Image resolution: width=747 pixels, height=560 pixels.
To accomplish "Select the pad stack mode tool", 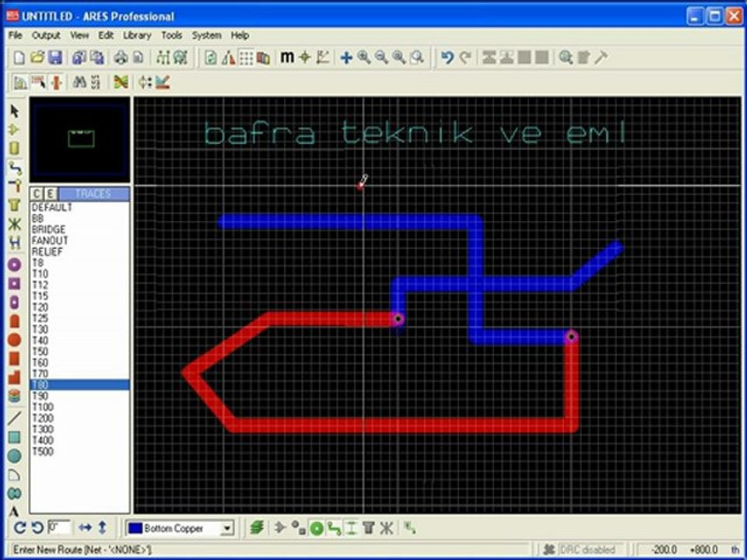I will [14, 396].
